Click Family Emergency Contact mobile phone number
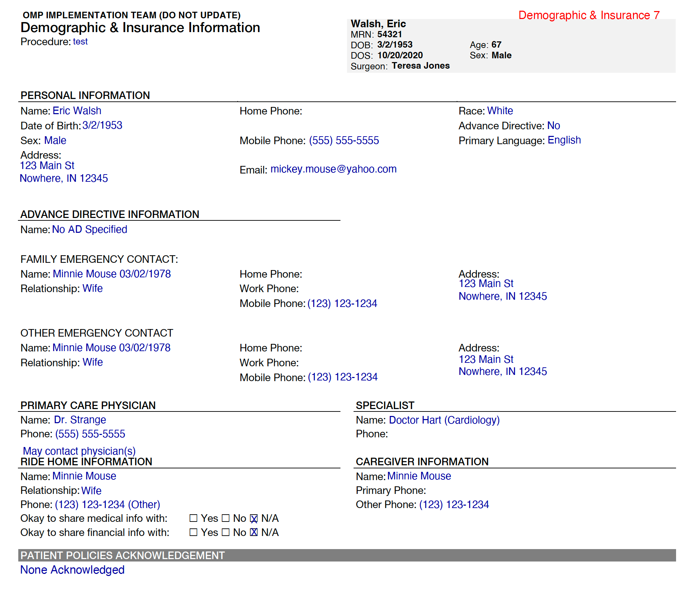This screenshot has height=616, width=694. click(342, 304)
